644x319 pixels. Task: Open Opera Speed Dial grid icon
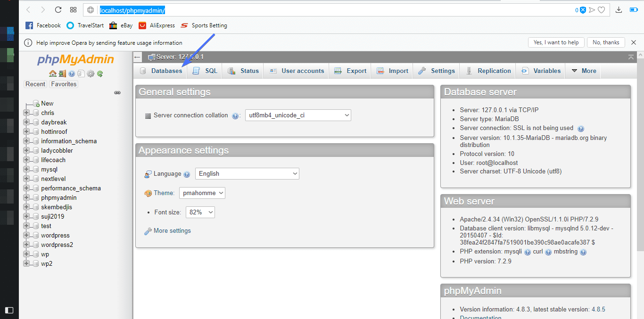click(73, 9)
